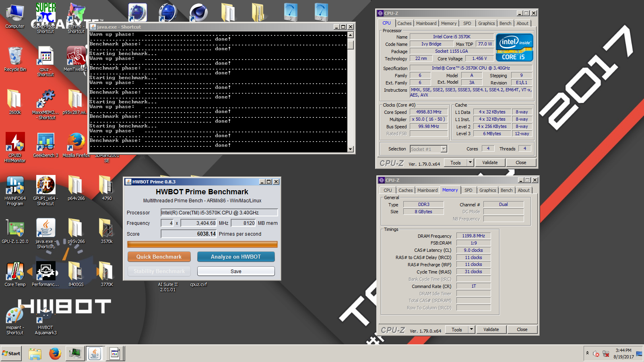Open Windows Explorer from taskbar

[x=35, y=354]
